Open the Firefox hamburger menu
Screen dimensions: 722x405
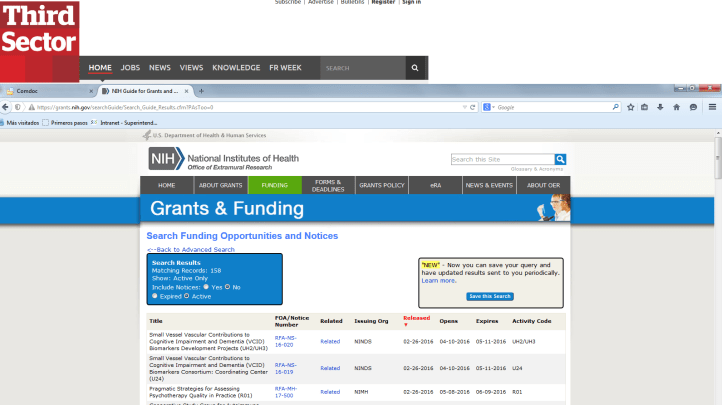[709, 107]
